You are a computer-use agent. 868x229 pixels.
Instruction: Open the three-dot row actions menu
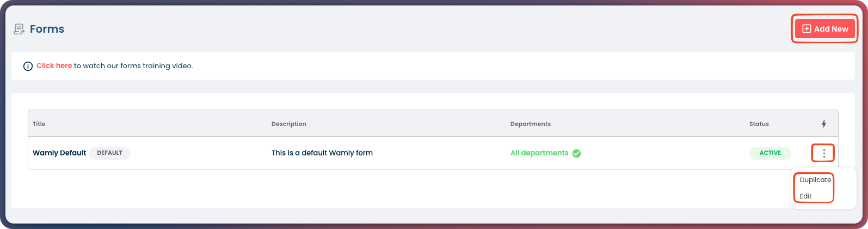824,153
